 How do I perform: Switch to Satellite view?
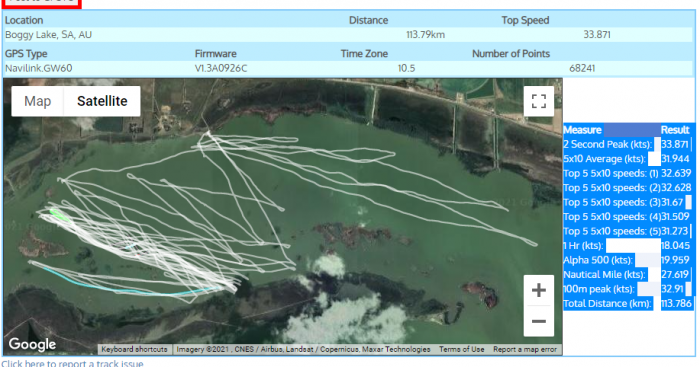pos(102,101)
